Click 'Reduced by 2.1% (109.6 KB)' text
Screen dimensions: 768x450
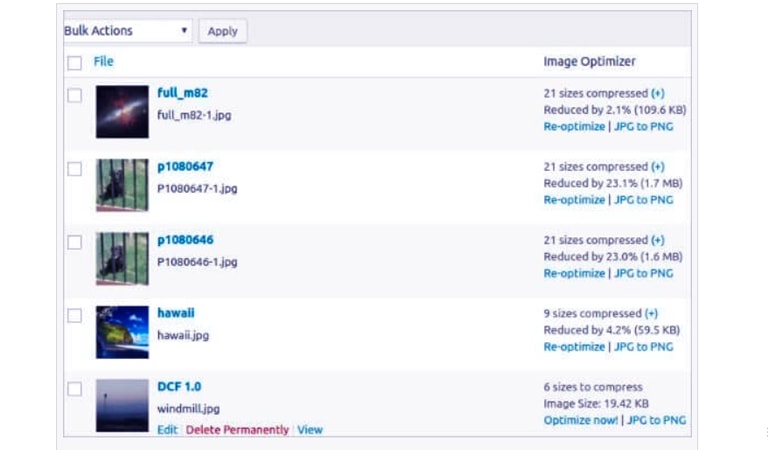(615, 110)
